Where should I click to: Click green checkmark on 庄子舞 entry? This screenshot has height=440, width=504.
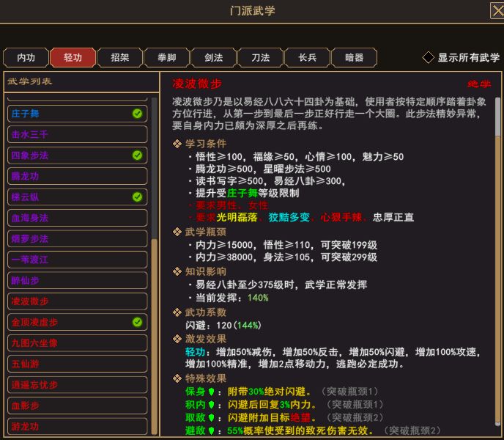(137, 113)
